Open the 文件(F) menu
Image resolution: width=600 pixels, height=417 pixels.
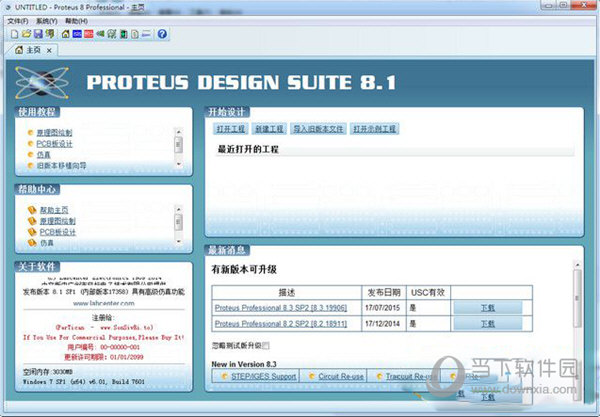(x=18, y=21)
